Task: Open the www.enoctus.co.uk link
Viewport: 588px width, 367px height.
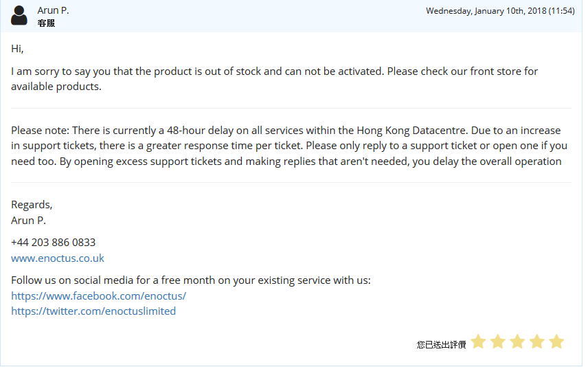Action: click(x=58, y=258)
